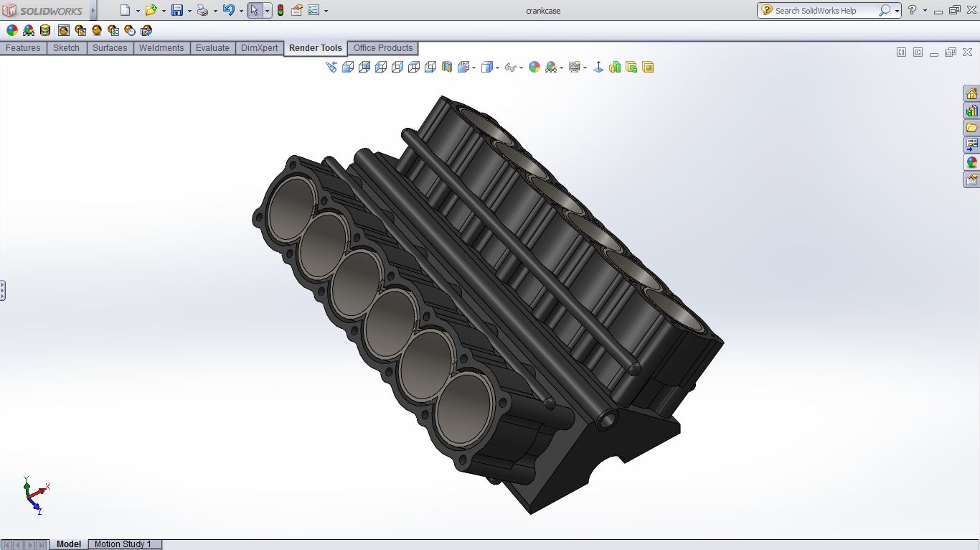Select the Render Tools tab
980x550 pixels.
[316, 48]
